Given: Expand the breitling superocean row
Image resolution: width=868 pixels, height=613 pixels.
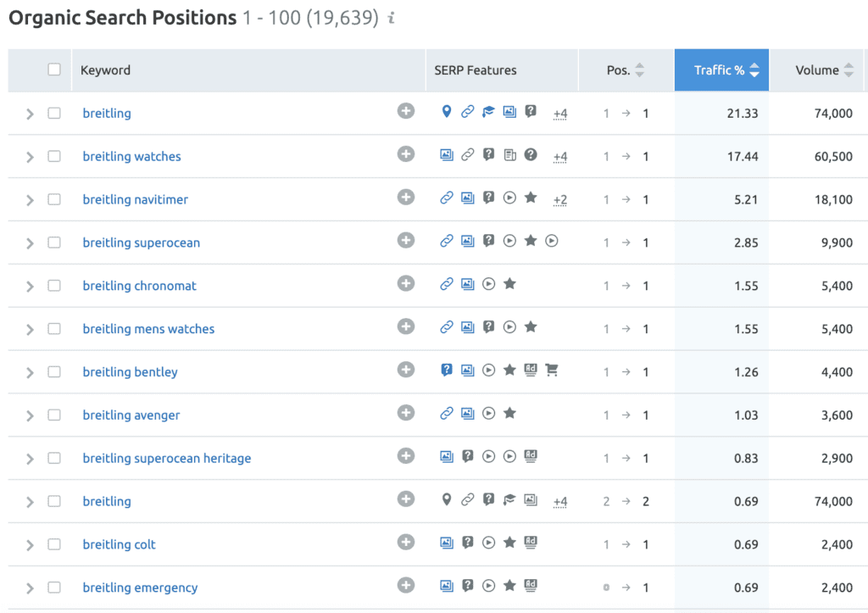Looking at the screenshot, I should click(30, 243).
